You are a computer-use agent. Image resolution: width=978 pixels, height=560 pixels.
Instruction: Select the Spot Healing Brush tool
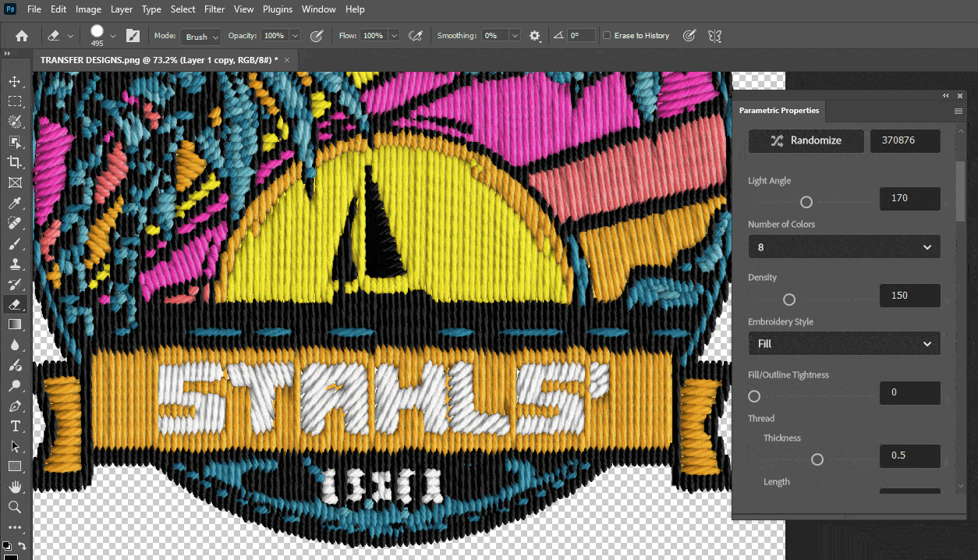(15, 223)
